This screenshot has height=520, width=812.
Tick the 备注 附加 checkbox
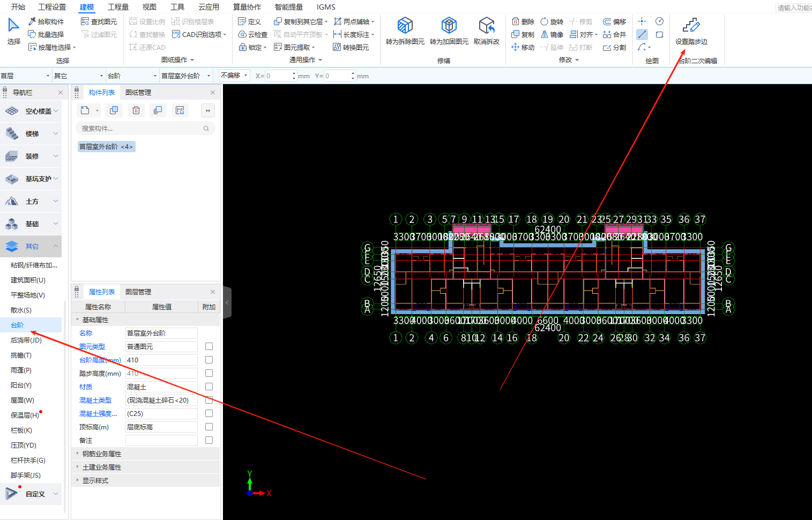[209, 440]
